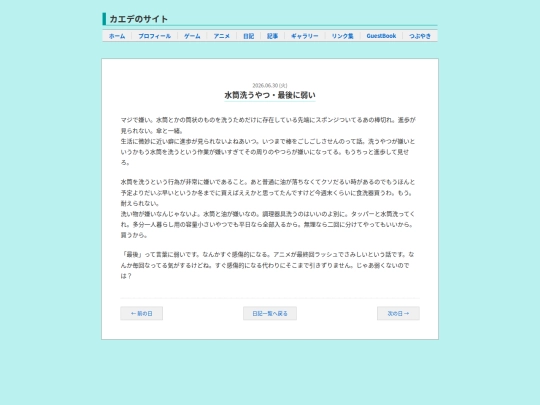Image resolution: width=540 pixels, height=405 pixels.
Task: Go to つぶやき in the navigation
Action: (420, 36)
